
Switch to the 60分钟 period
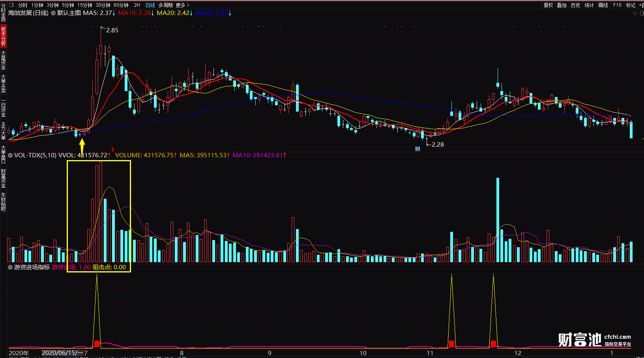pos(121,5)
